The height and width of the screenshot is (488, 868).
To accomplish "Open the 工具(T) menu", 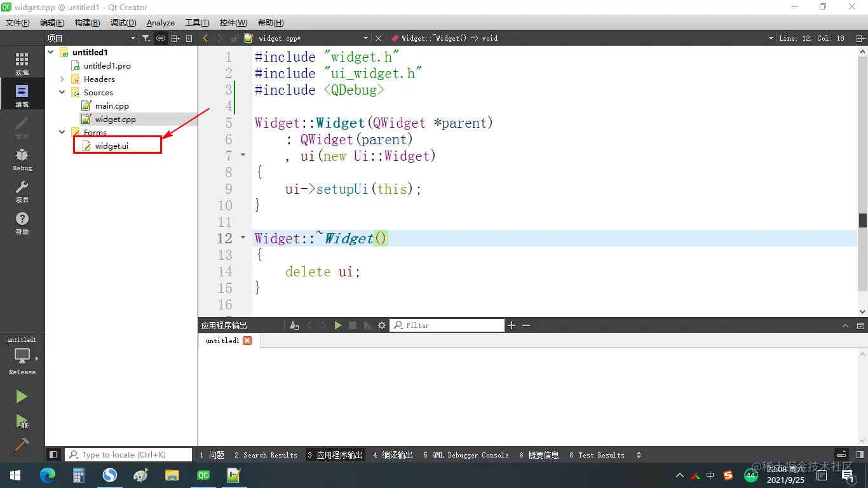I will (197, 23).
